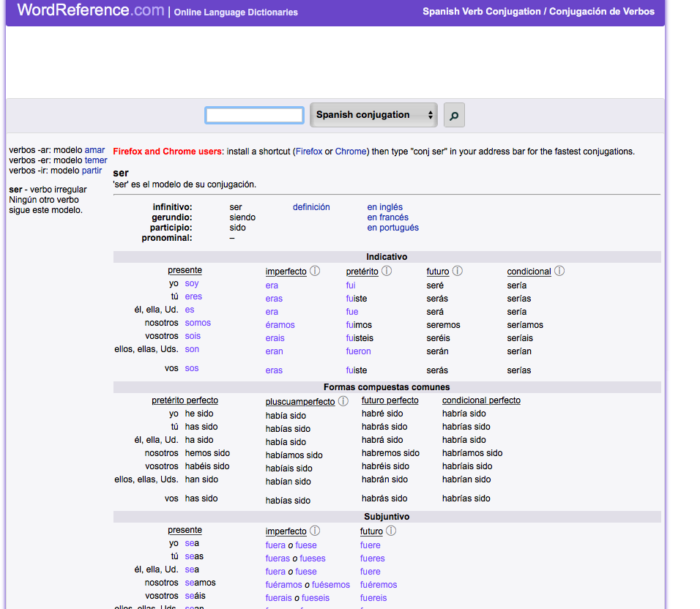Screen dimensions: 700x609
Task: Click the word 'seríamos'
Action: 525,325
